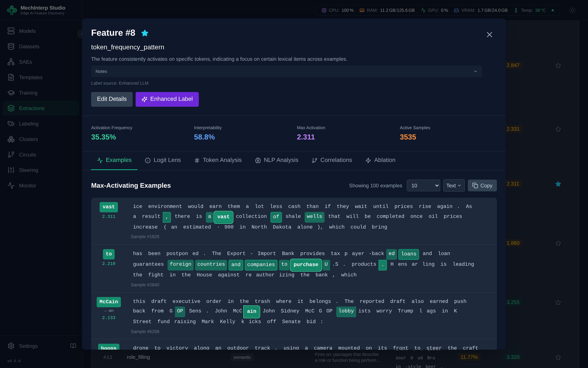Screen dimensions: 588x368
Task: Click the highlighted 'vast' token in first example
Action: click(x=223, y=217)
